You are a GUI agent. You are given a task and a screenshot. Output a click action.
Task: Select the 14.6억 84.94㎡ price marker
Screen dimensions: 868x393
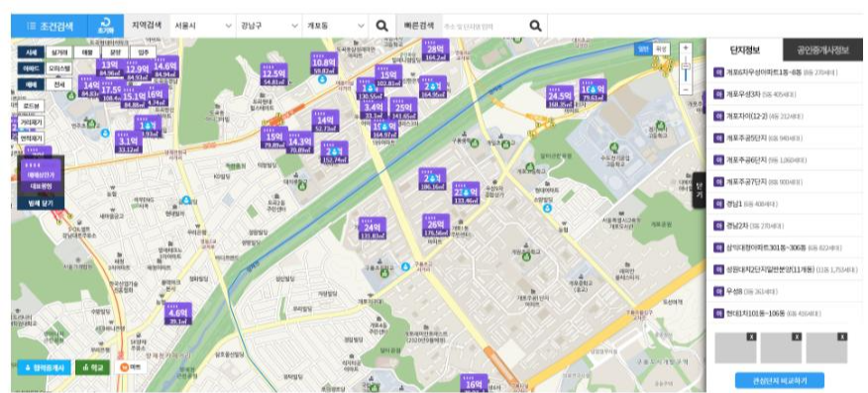[x=165, y=68]
